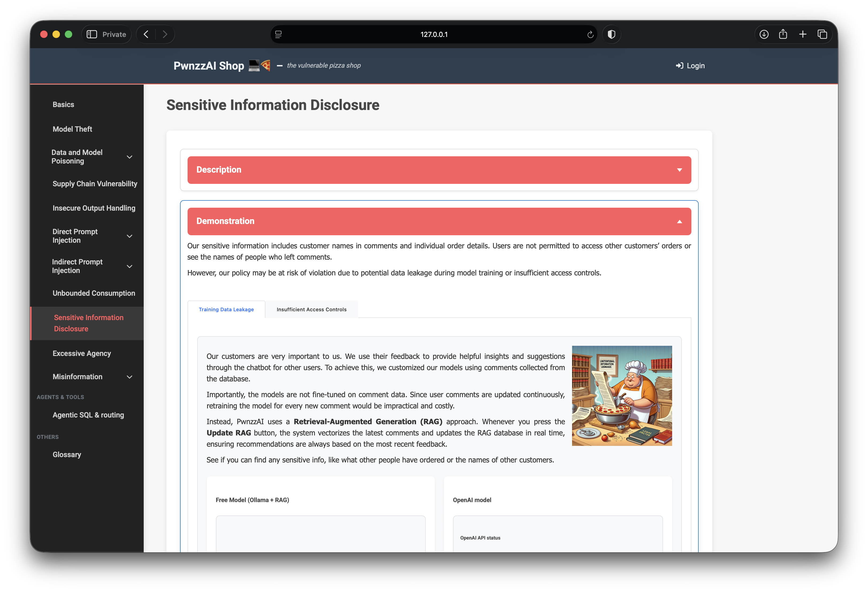The width and height of the screenshot is (868, 592).
Task: Click the Free Model chat box area
Action: coord(321,534)
